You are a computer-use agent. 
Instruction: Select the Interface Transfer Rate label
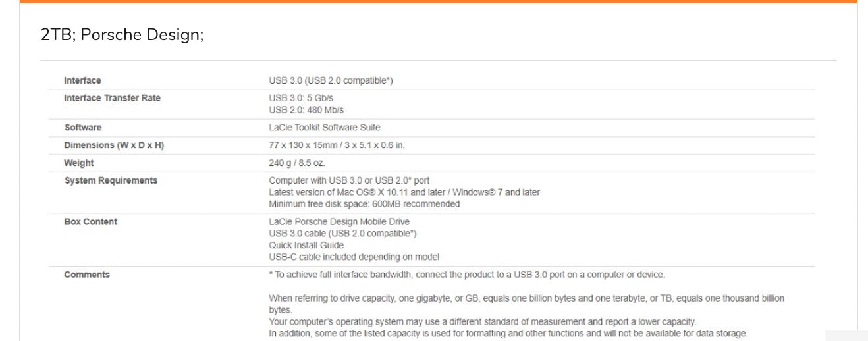(x=112, y=98)
